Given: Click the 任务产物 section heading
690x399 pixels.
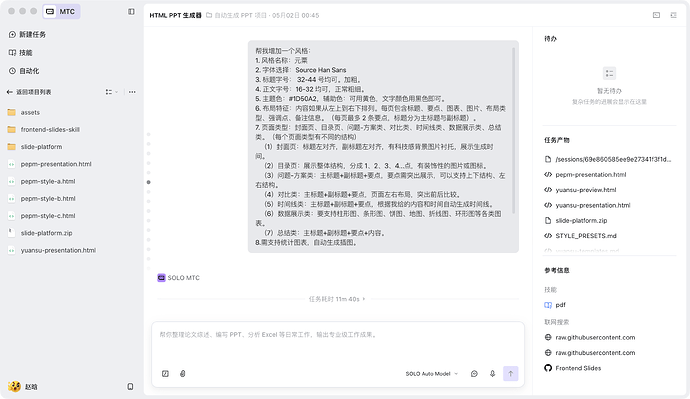Looking at the screenshot, I should pos(557,140).
